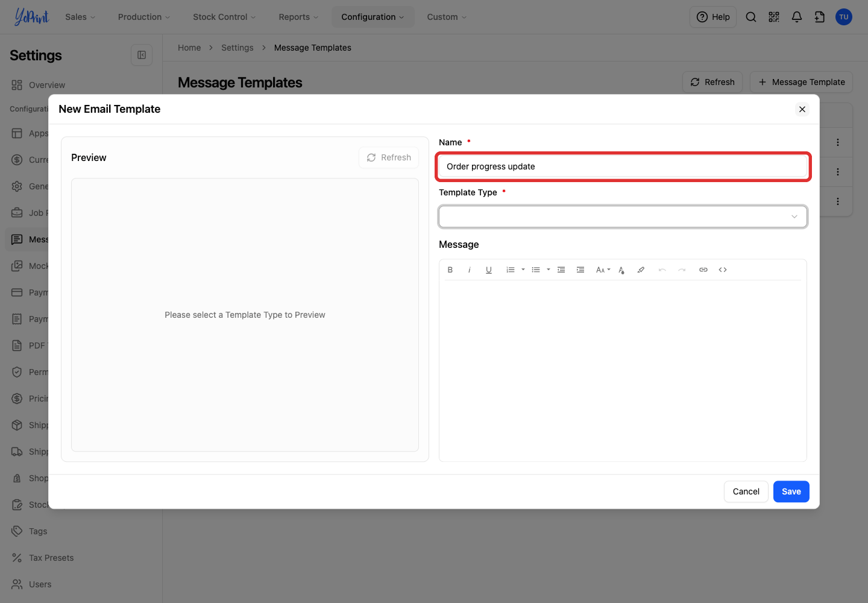Increase indent in message editor
The width and height of the screenshot is (868, 603).
click(580, 270)
